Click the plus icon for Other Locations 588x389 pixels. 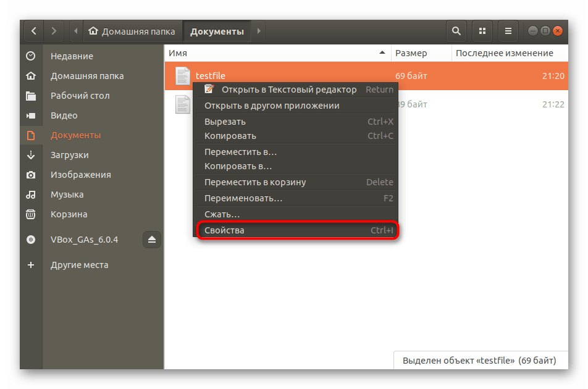(x=31, y=265)
